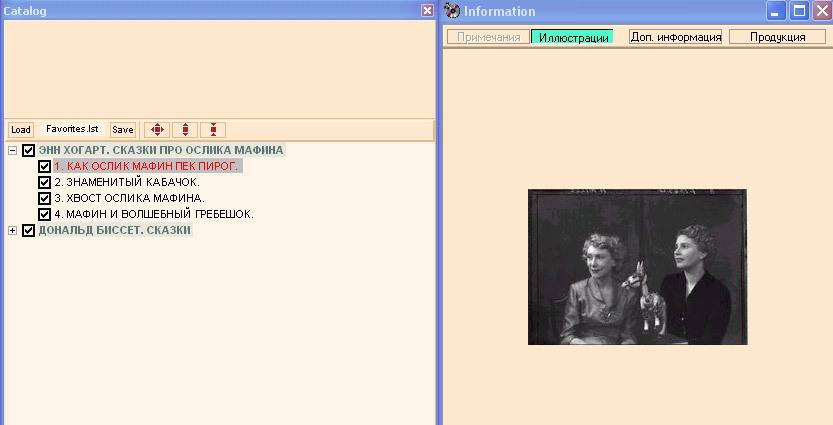Close the Catalog panel
833x425 pixels.
click(427, 11)
